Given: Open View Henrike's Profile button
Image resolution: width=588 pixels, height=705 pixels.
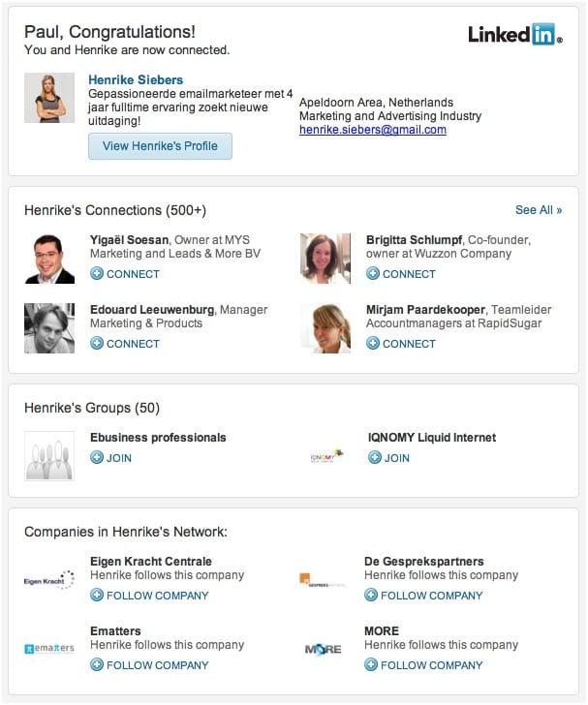Looking at the screenshot, I should (160, 146).
